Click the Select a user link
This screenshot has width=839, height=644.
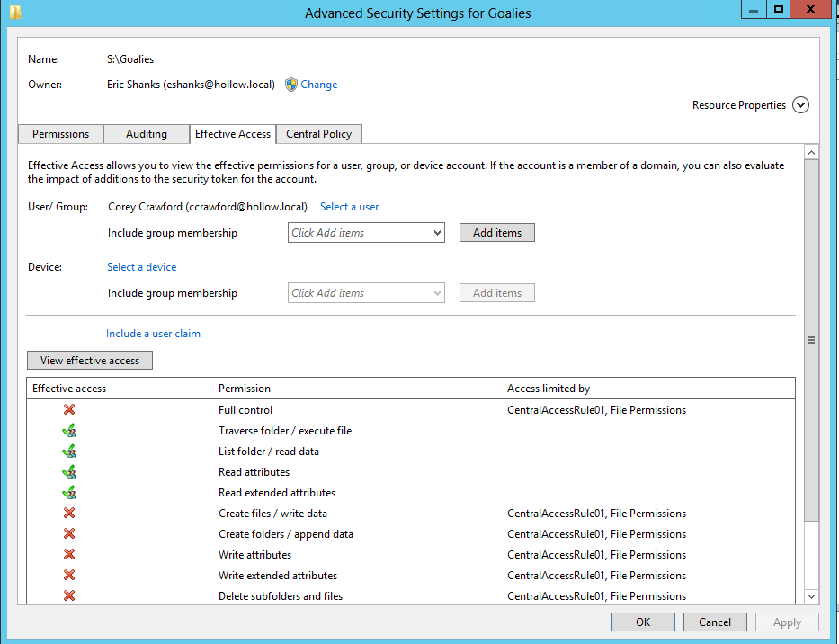pyautogui.click(x=349, y=207)
